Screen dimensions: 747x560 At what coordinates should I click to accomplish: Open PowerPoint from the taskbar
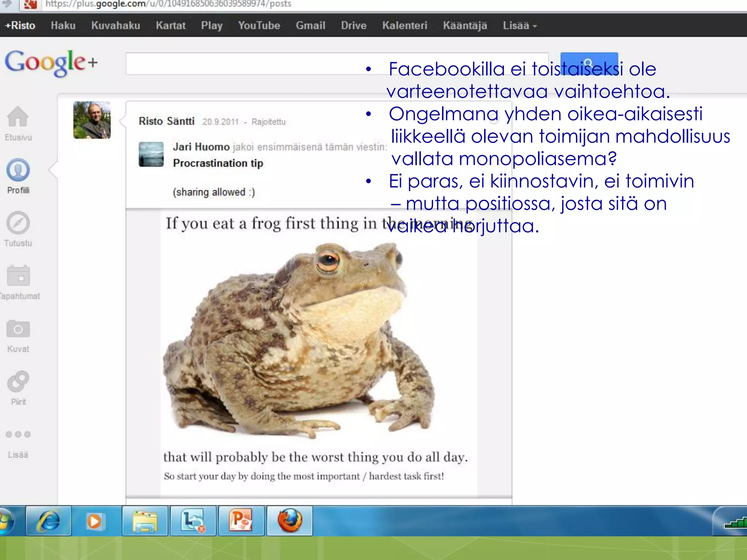tap(241, 520)
